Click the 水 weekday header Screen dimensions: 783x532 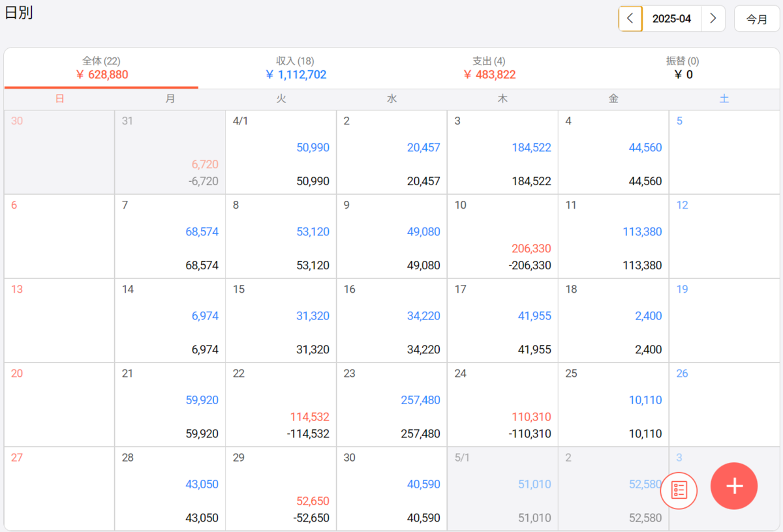(391, 98)
